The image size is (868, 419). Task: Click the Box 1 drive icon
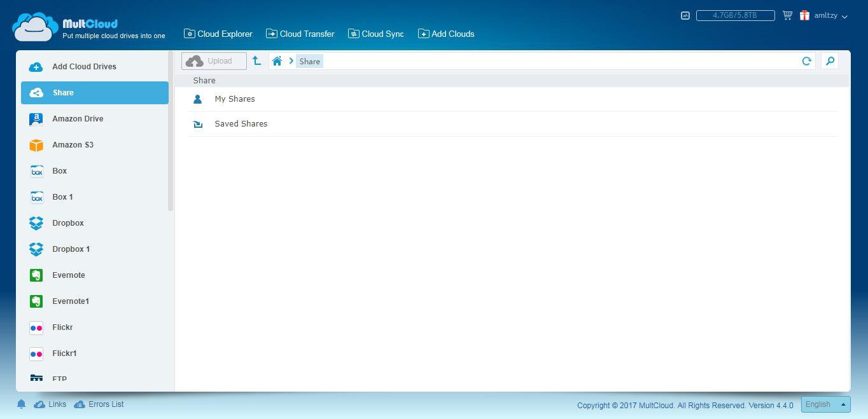pyautogui.click(x=36, y=197)
